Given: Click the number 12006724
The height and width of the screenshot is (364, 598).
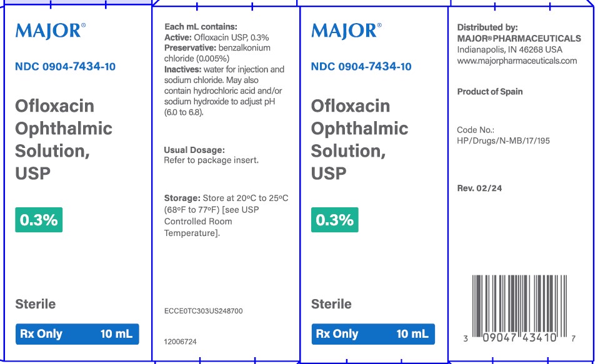Looking at the screenshot, I should tap(180, 342).
